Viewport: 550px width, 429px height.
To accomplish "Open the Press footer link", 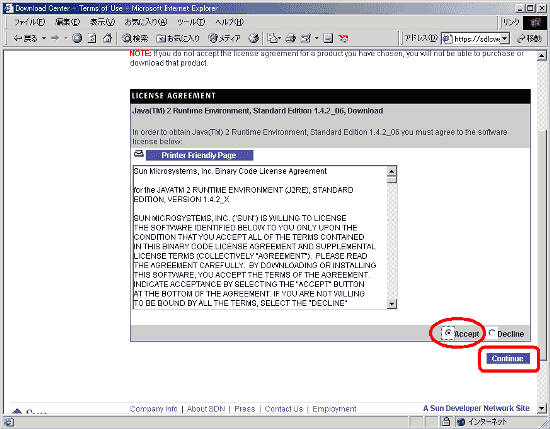I will pyautogui.click(x=244, y=409).
